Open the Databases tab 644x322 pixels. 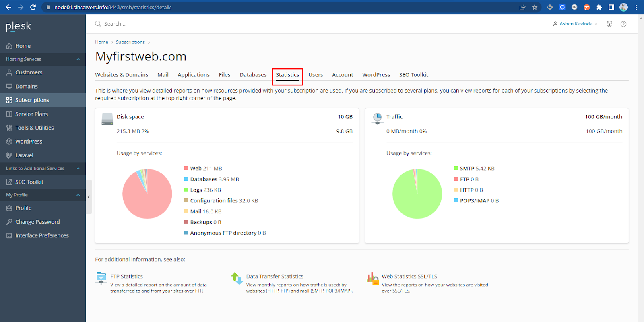point(253,75)
